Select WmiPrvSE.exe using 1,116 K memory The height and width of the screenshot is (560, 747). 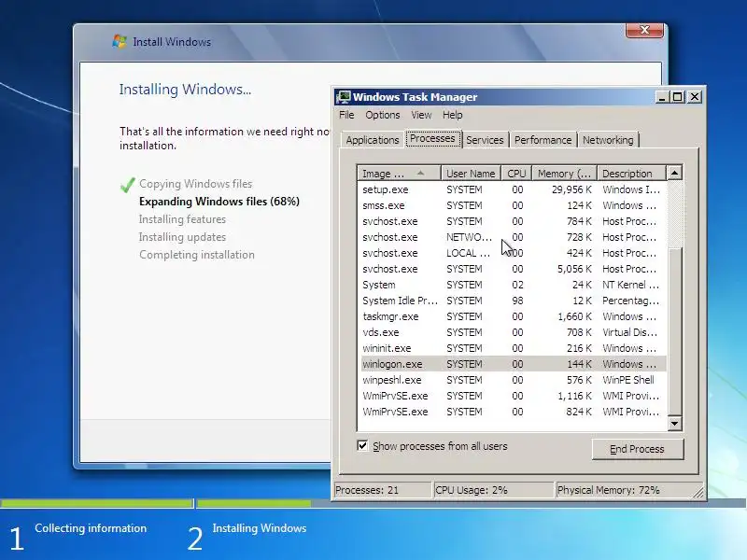(x=512, y=396)
